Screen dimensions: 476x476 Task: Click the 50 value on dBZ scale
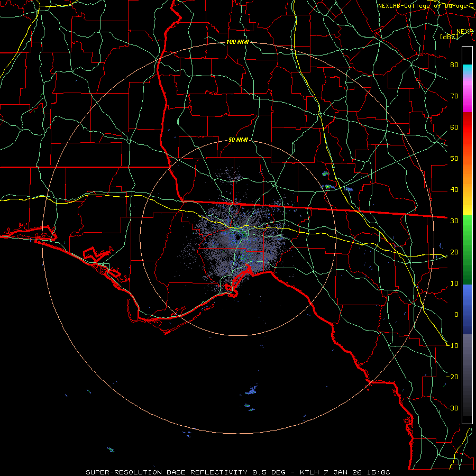click(454, 159)
